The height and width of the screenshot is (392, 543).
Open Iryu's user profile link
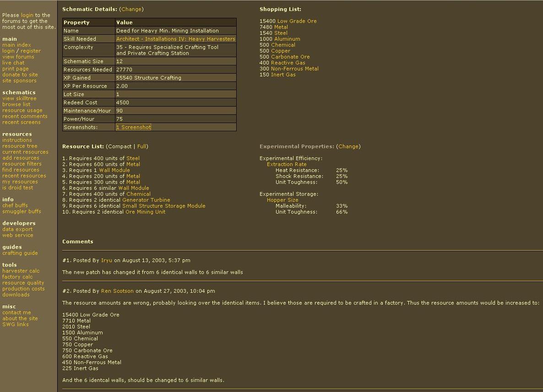[106, 260]
